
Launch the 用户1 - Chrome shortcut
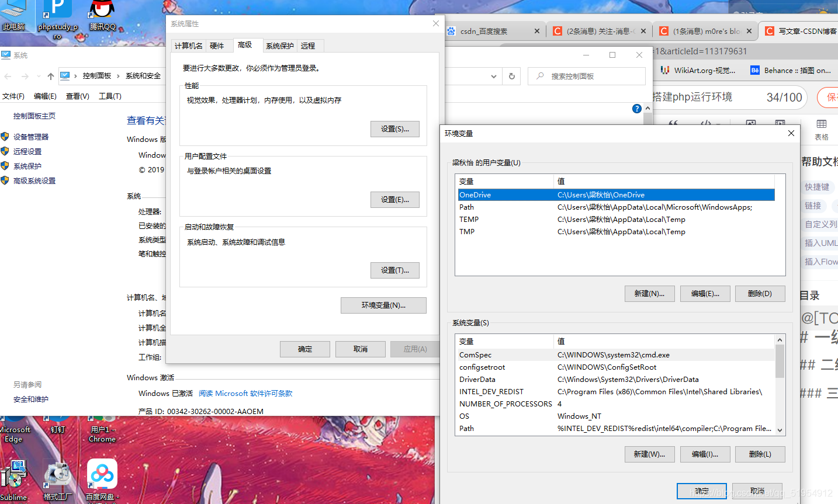point(102,430)
